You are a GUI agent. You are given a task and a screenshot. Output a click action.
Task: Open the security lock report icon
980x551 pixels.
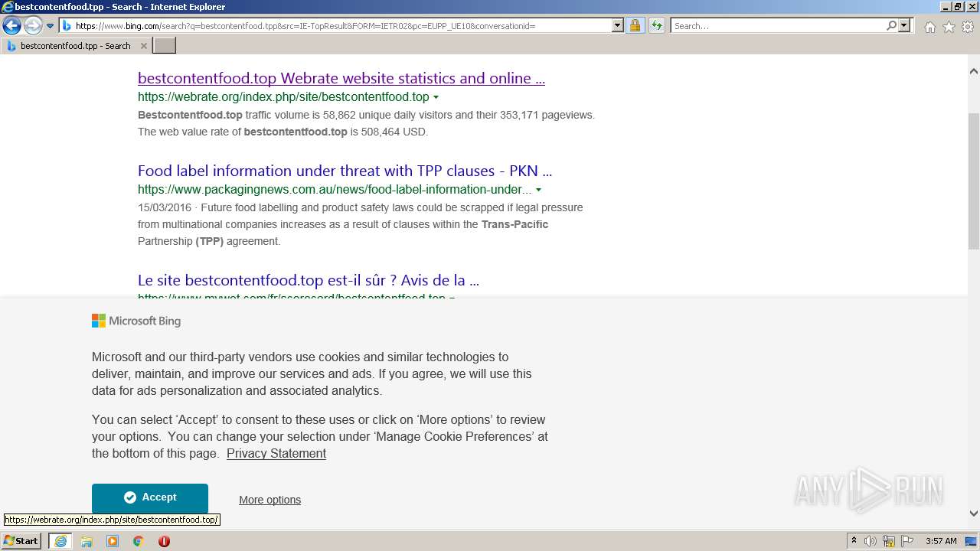point(635,26)
